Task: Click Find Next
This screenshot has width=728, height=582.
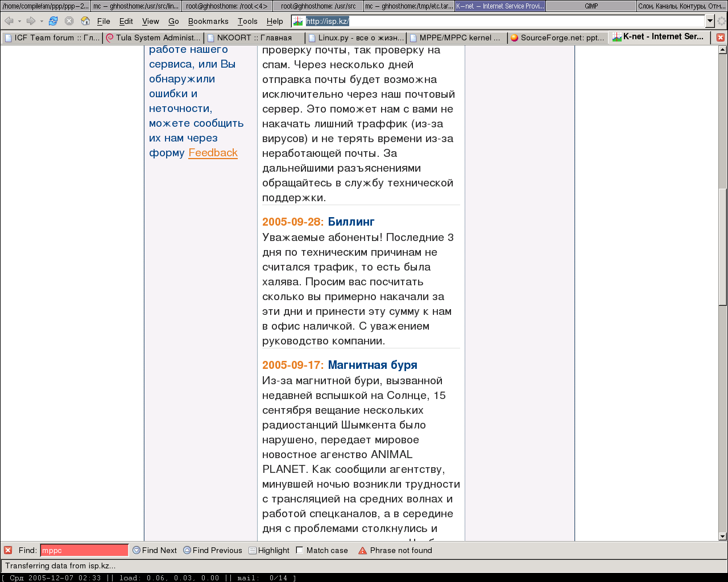Action: [155, 550]
